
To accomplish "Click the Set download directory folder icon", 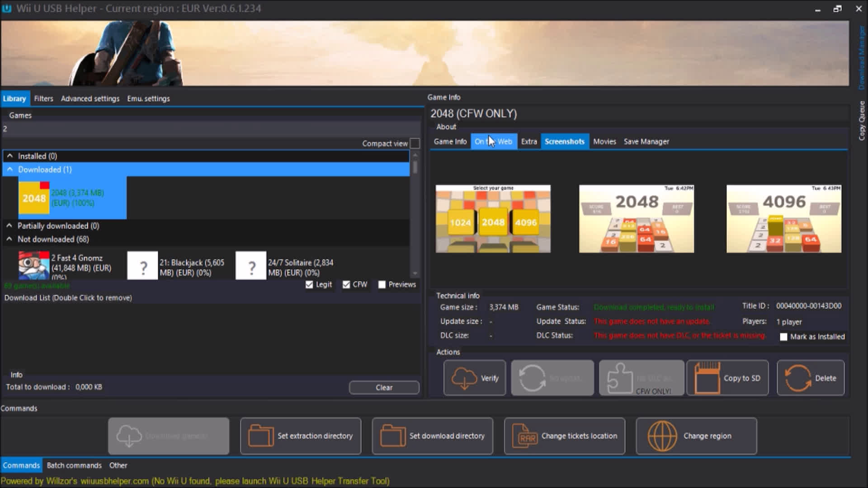I will tap(392, 436).
